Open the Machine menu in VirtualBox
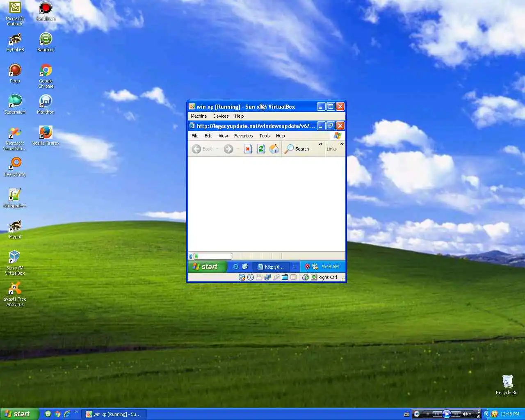 [199, 116]
